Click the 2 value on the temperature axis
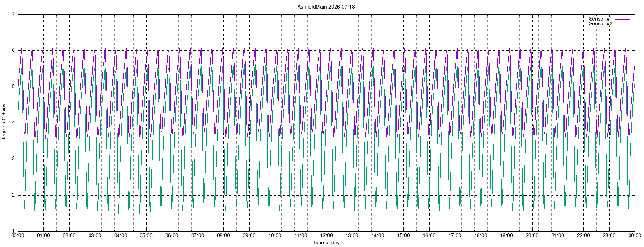Image resolution: width=644 pixels, height=247 pixels. (13, 195)
